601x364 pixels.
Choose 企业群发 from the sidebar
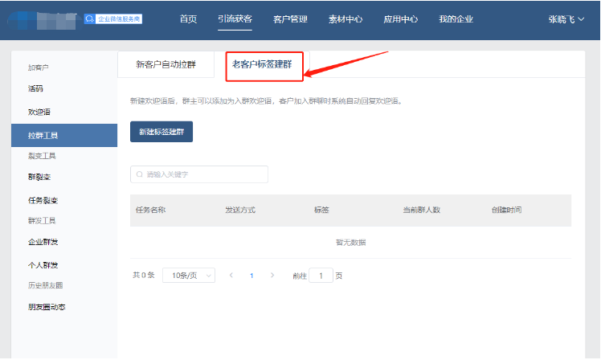[43, 241]
